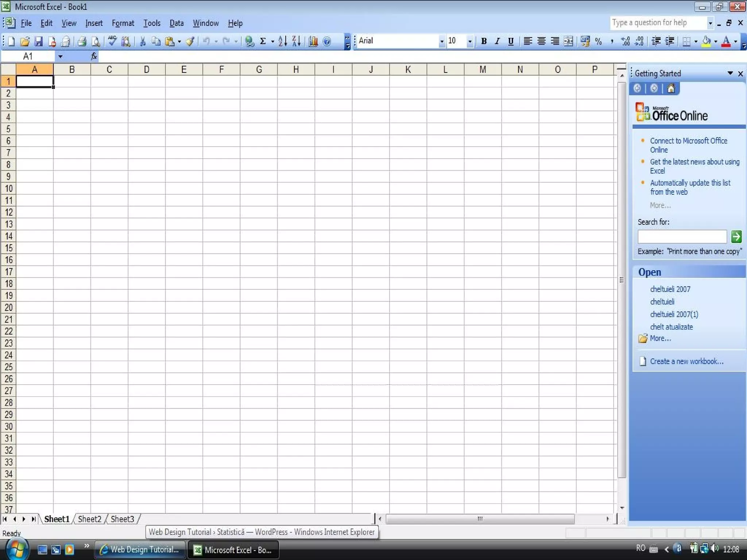This screenshot has height=560, width=747.
Task: Launch the Chart Wizard icon
Action: [313, 41]
